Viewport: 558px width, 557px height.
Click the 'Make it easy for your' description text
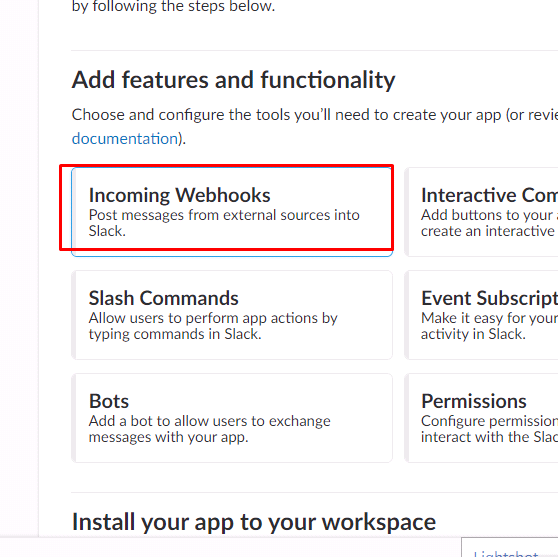[489, 326]
